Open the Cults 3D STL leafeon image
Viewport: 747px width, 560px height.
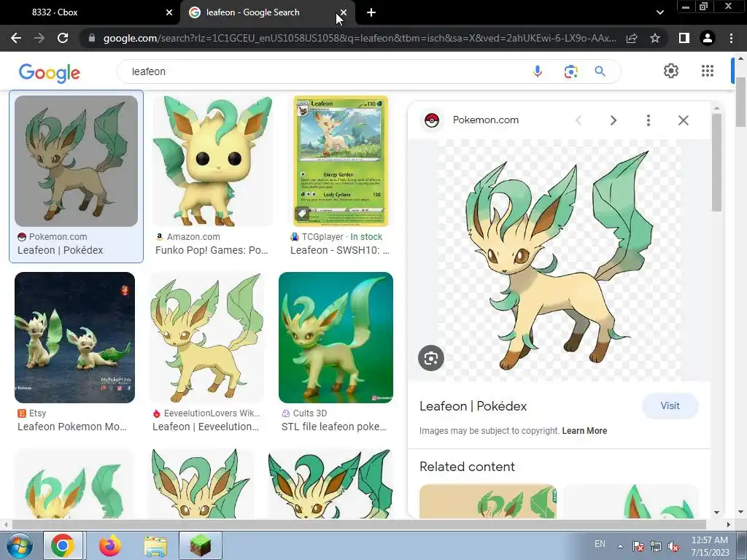336,338
